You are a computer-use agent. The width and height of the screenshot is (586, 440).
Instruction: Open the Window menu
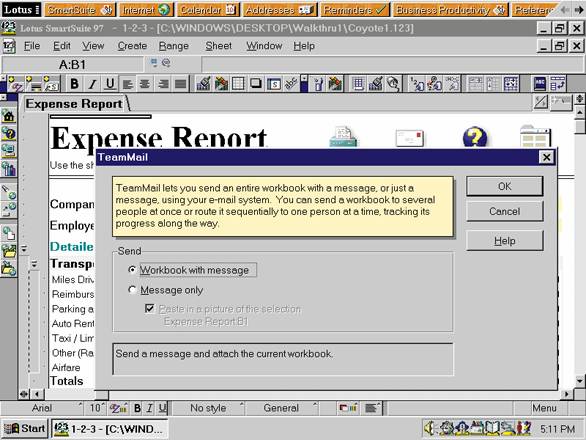point(264,46)
